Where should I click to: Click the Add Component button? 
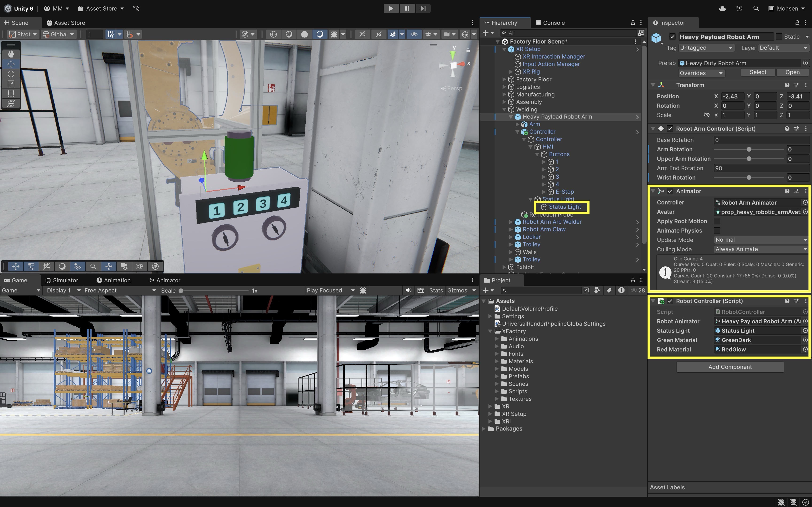730,367
